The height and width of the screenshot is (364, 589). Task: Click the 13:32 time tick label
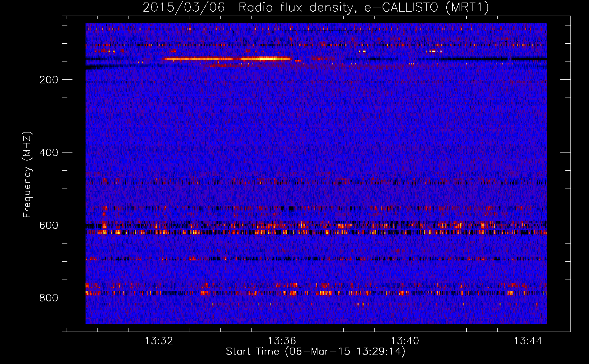pyautogui.click(x=159, y=341)
